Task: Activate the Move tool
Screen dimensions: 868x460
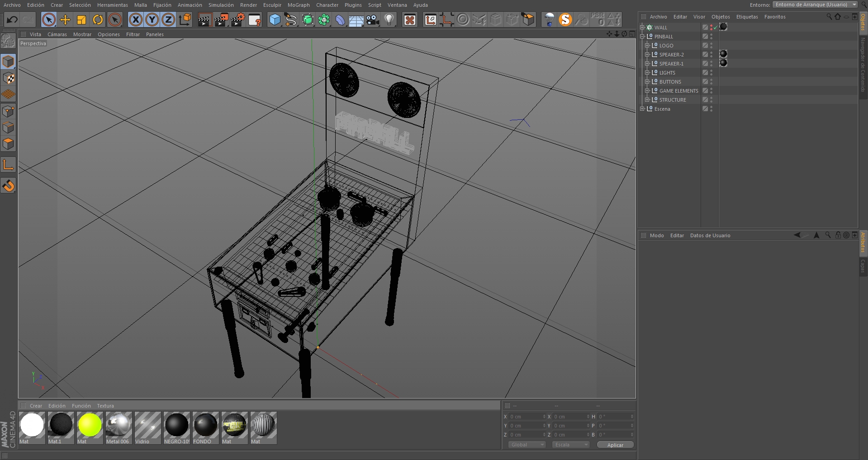Action: (65, 20)
